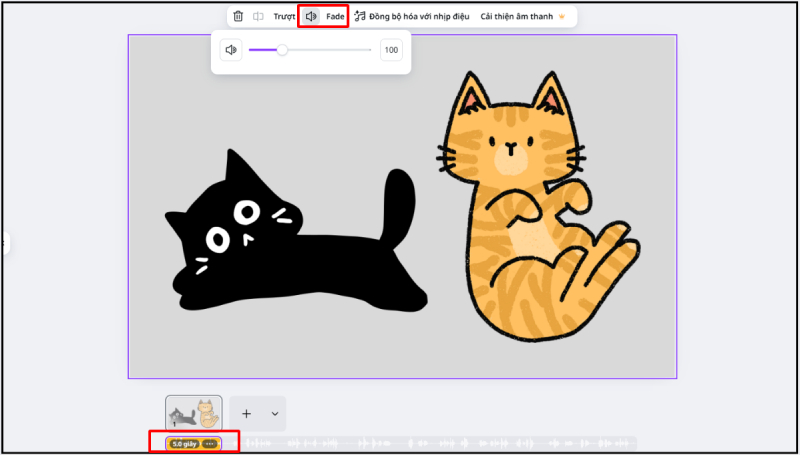Image resolution: width=800 pixels, height=455 pixels.
Task: Click Cải thiện âm thanh button
Action: click(x=516, y=16)
